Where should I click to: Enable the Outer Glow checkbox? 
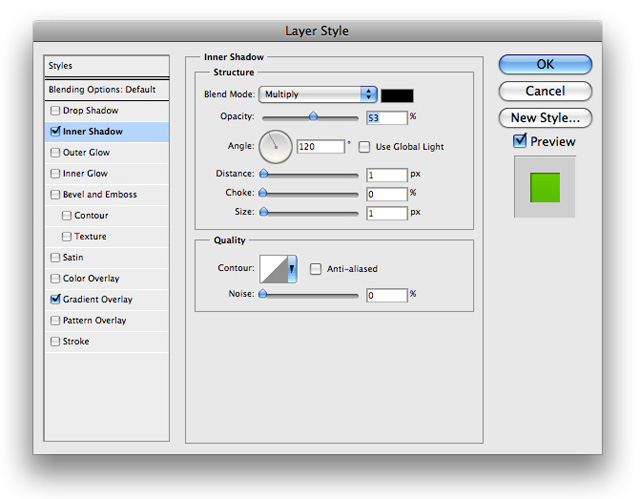55,153
